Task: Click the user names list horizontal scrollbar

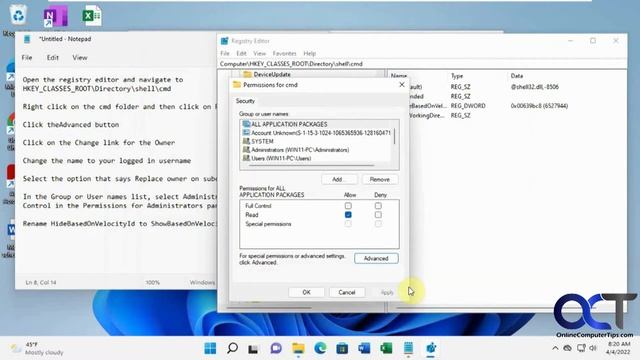Action: [312, 166]
